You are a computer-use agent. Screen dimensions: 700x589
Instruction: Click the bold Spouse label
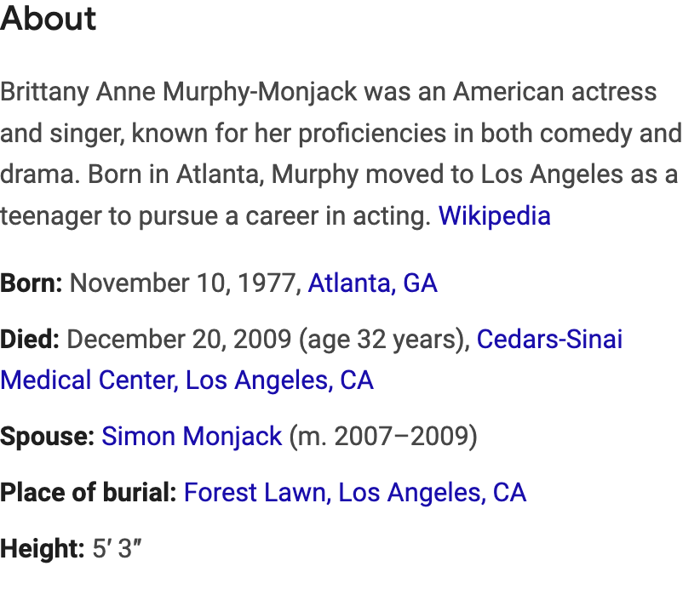click(47, 437)
